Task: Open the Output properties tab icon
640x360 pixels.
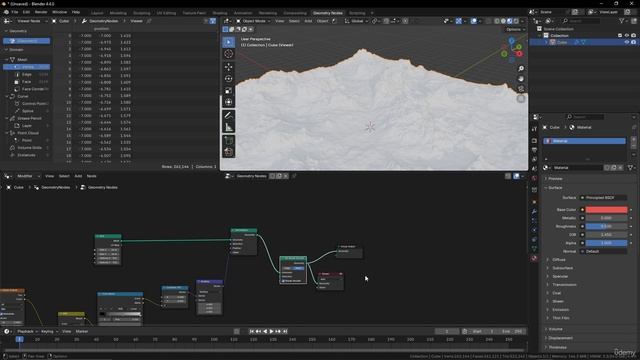Action: (534, 150)
